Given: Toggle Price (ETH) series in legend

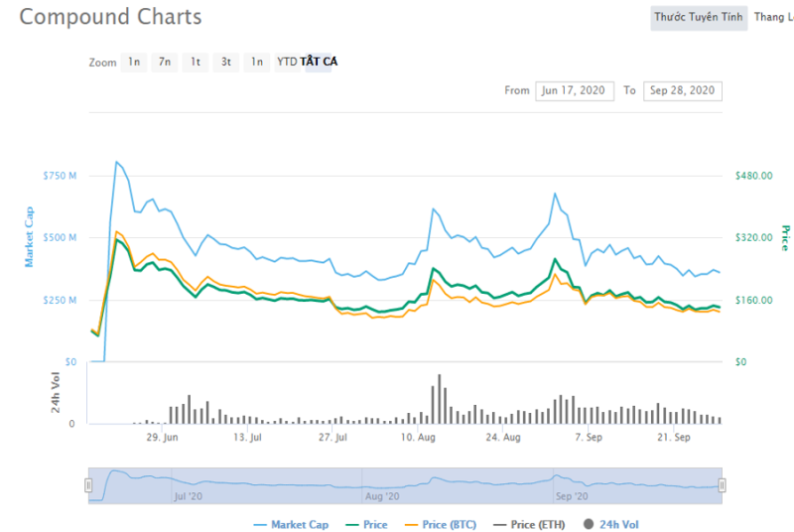Looking at the screenshot, I should tap(529, 525).
